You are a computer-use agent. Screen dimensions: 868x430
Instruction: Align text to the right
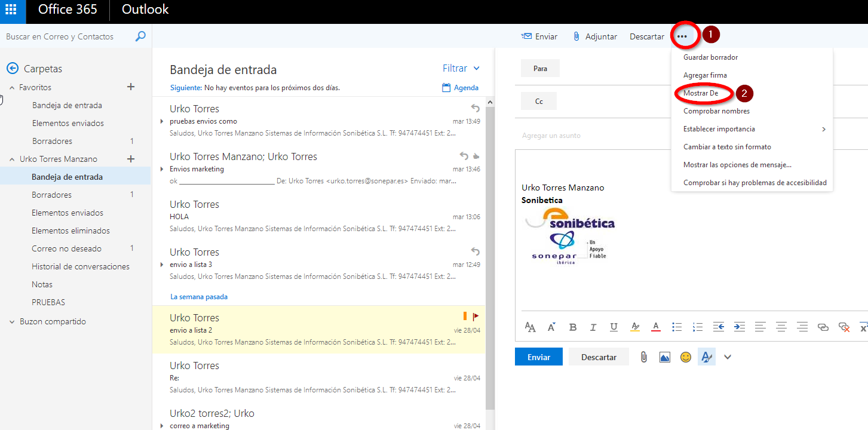click(x=802, y=327)
